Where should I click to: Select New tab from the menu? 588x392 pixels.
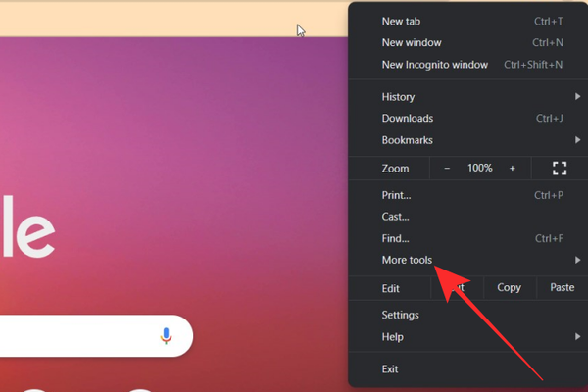pyautogui.click(x=402, y=22)
